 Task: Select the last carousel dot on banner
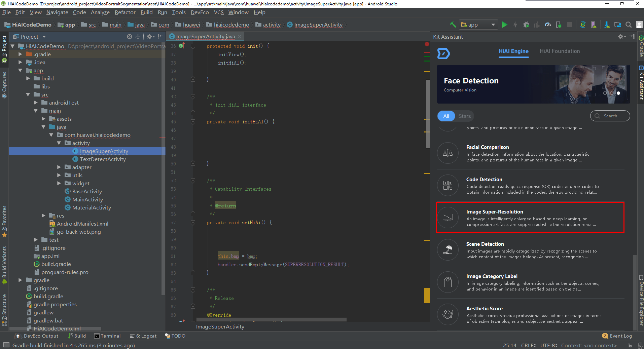pos(618,93)
